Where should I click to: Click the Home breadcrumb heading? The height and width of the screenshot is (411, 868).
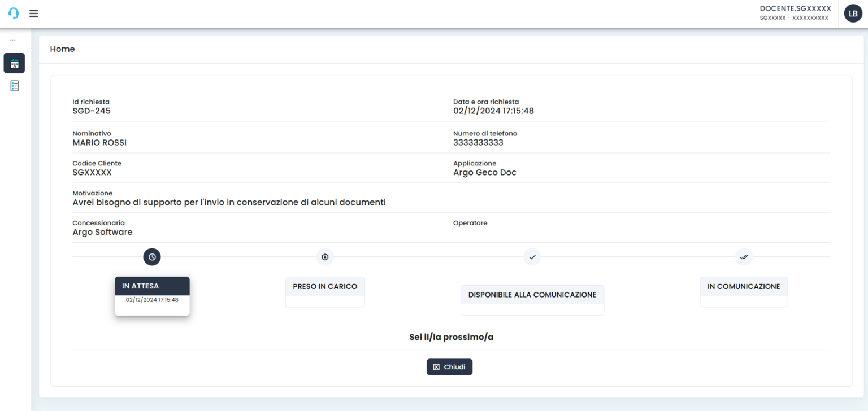(x=62, y=49)
